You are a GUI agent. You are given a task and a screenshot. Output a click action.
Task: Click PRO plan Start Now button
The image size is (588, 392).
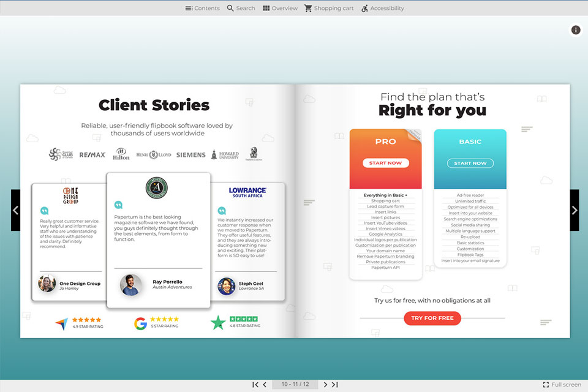pyautogui.click(x=385, y=163)
